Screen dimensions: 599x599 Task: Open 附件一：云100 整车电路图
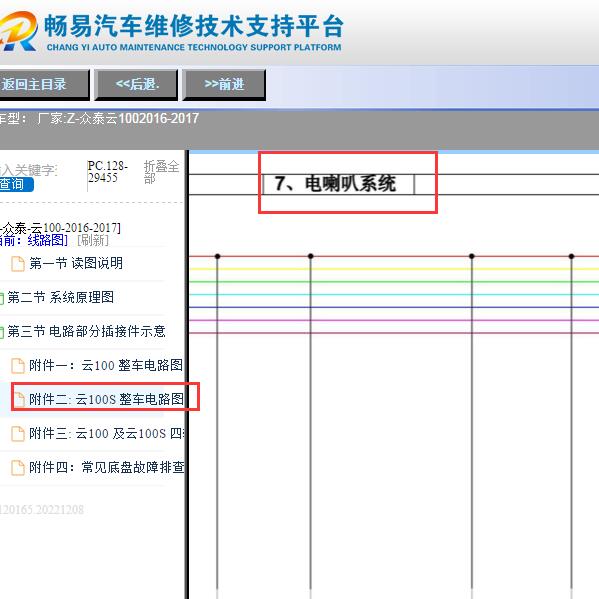pos(106,365)
